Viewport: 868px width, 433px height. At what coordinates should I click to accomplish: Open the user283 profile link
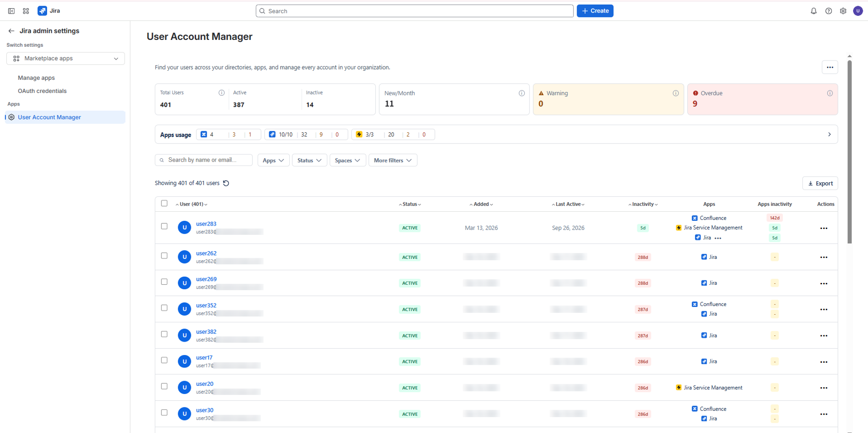206,224
